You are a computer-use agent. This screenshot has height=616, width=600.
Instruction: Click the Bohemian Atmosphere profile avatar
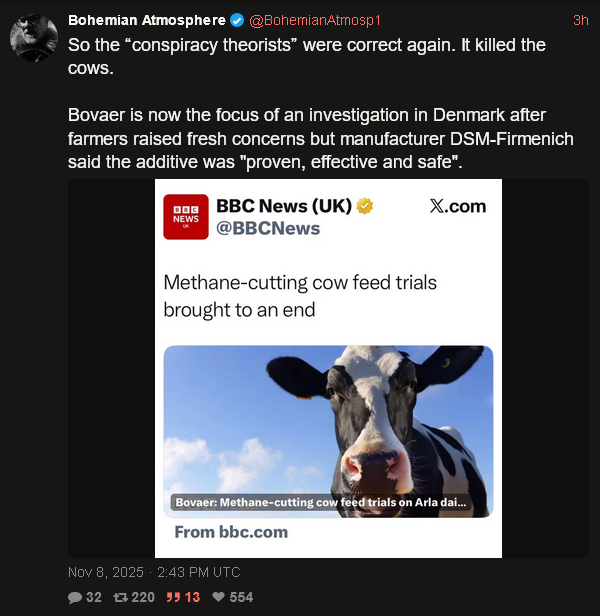click(x=33, y=40)
